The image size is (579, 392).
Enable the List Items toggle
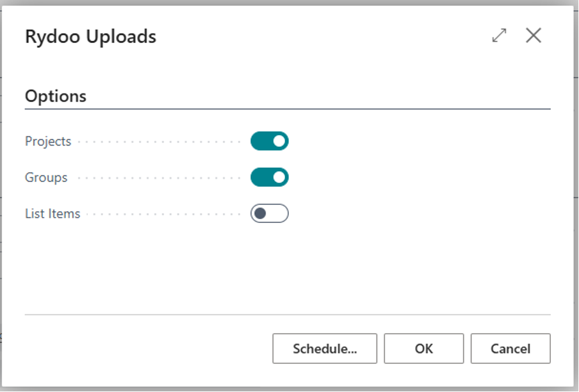click(270, 213)
